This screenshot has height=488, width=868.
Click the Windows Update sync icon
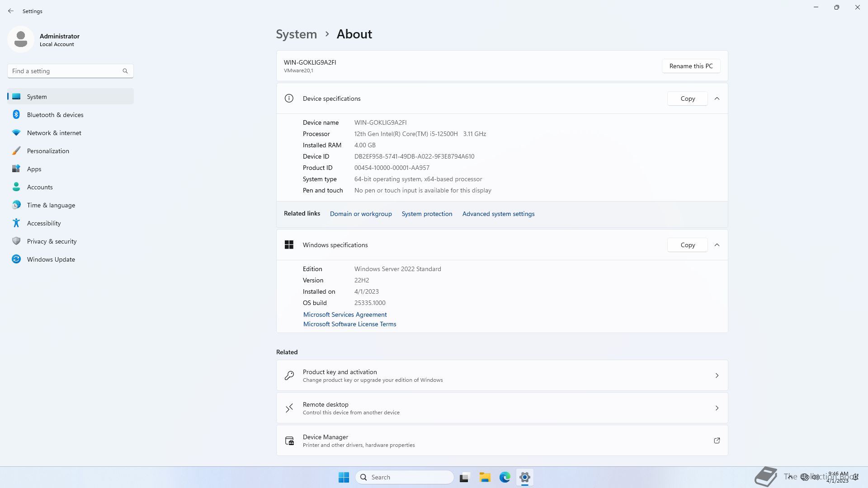[x=16, y=259]
